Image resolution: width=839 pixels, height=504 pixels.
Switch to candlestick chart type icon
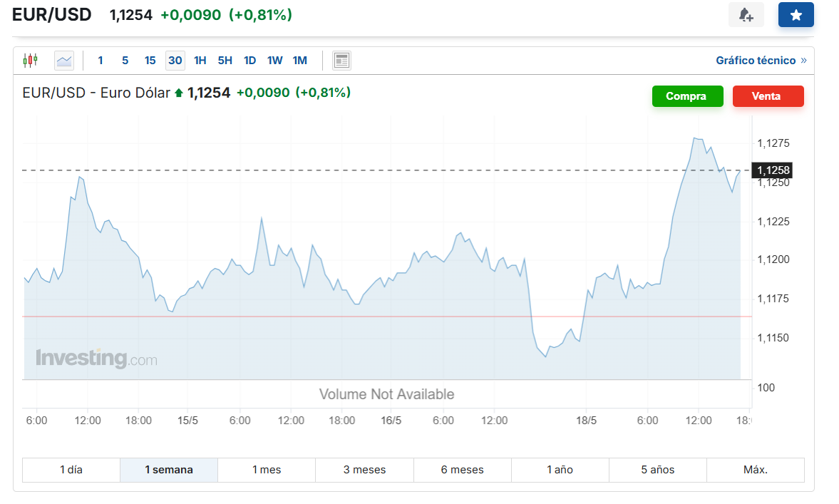pyautogui.click(x=30, y=61)
